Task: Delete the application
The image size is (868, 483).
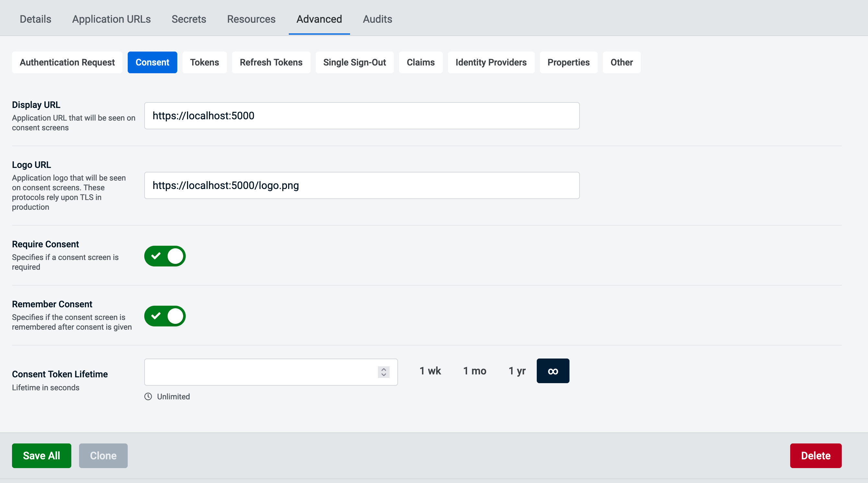Action: (x=815, y=456)
